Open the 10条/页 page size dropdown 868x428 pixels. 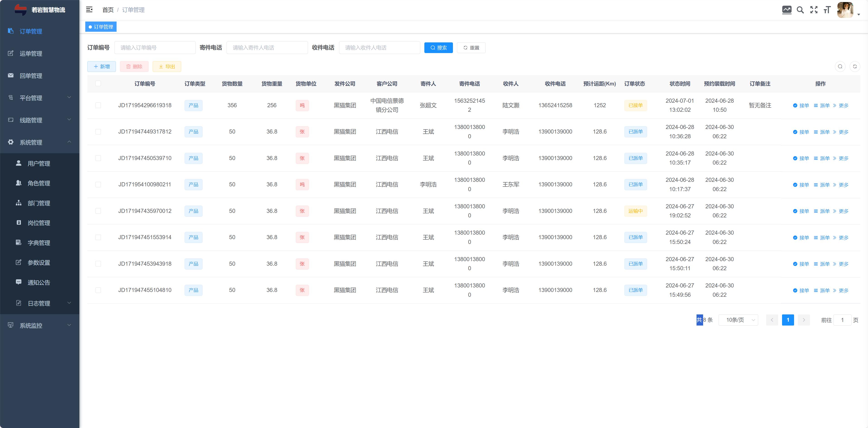point(738,320)
